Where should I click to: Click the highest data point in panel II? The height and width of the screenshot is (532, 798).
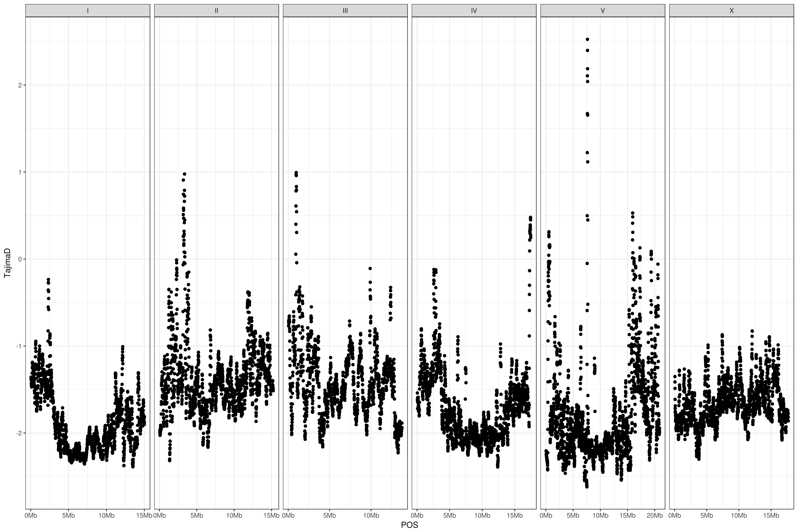pyautogui.click(x=185, y=174)
